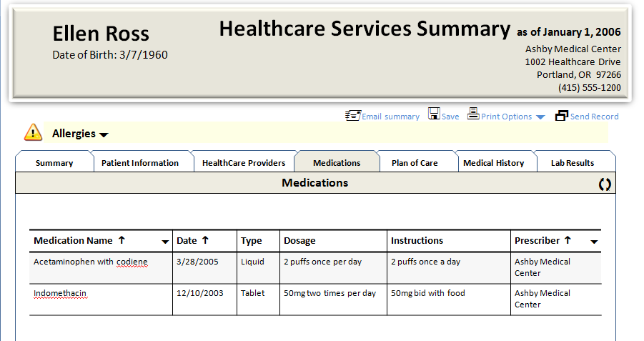The width and height of the screenshot is (644, 341).
Task: Sort by Date using the up arrow
Action: [205, 240]
